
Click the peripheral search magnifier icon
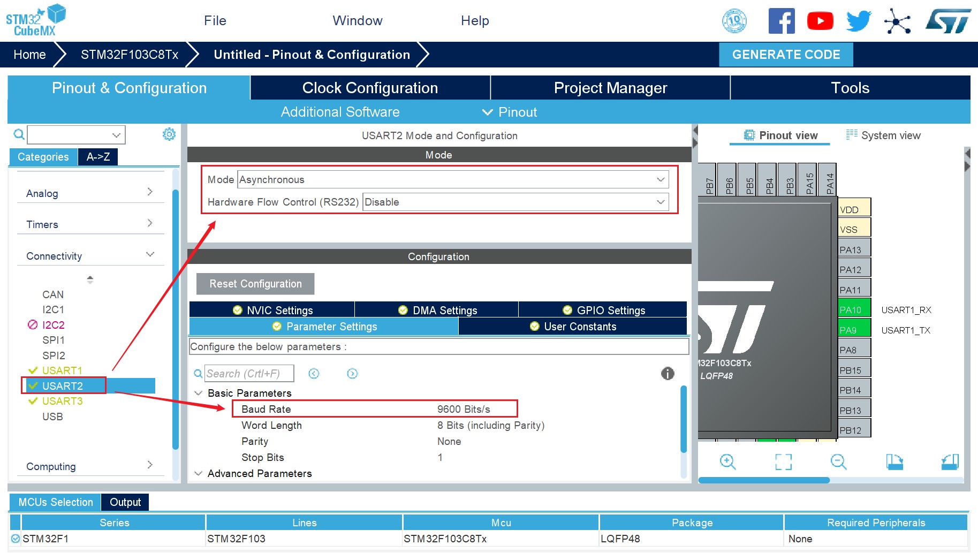point(19,134)
